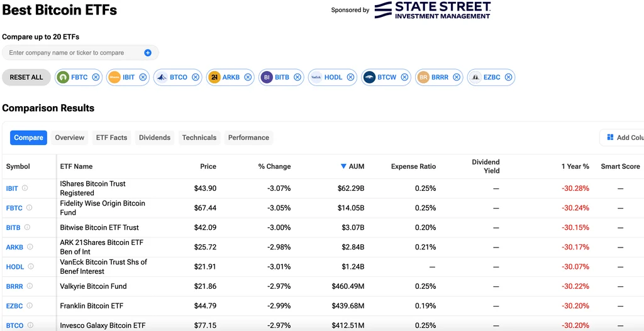This screenshot has height=331, width=644.
Task: Remove BTCW chip via its X icon
Action: [404, 77]
